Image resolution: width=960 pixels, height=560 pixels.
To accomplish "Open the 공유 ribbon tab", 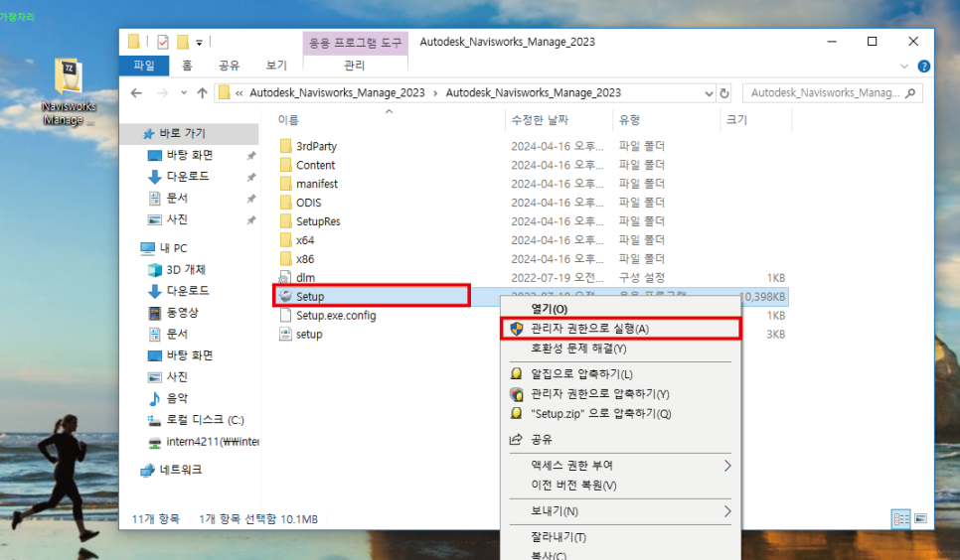I will tap(229, 66).
